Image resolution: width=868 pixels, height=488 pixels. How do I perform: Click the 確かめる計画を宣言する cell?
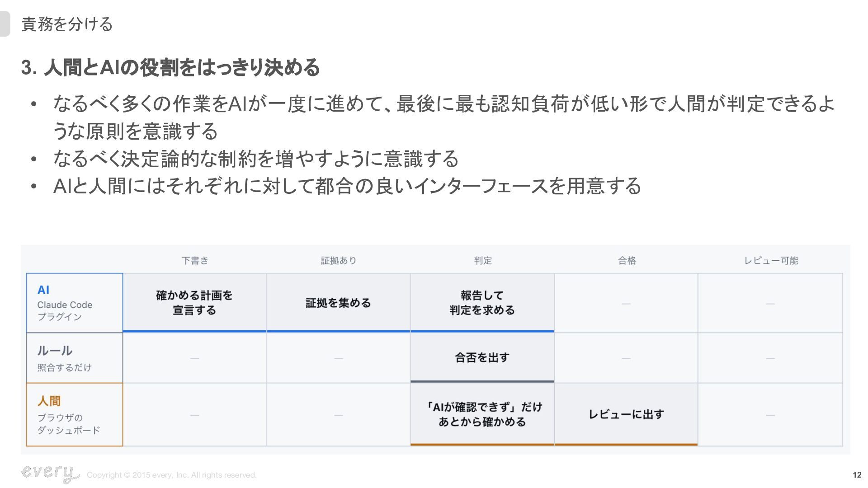coord(195,303)
